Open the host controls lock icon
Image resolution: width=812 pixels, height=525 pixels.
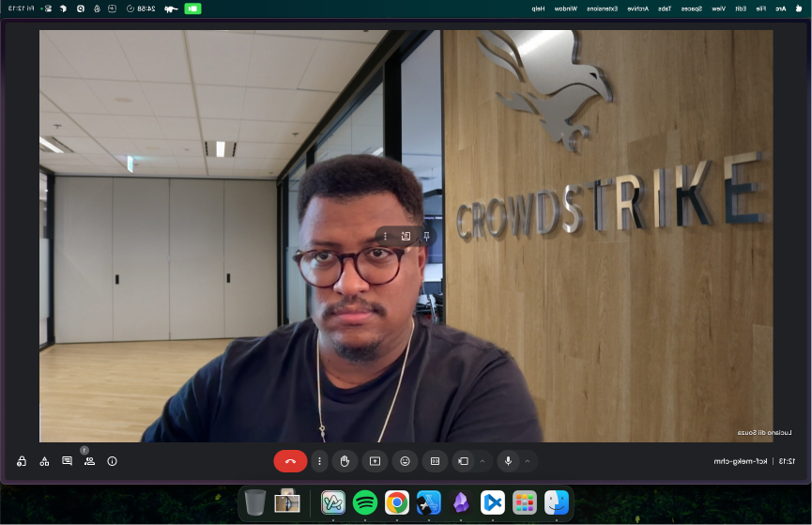(x=22, y=461)
